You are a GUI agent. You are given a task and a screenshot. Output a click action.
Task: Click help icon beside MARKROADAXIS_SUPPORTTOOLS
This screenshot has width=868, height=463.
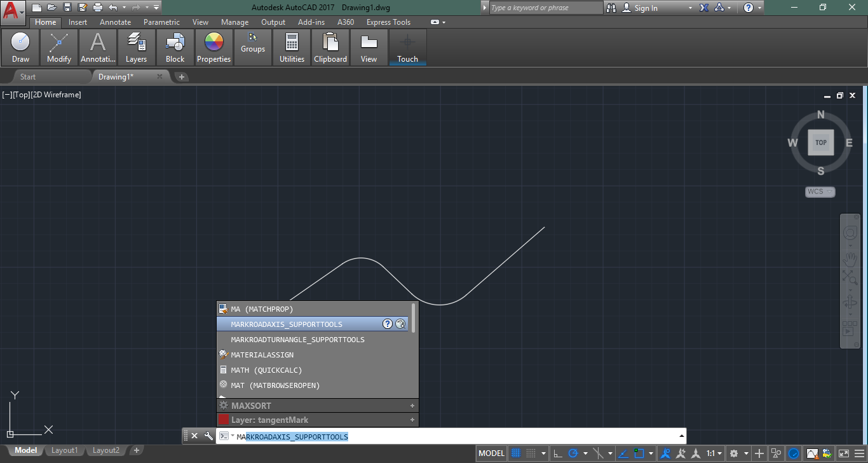(387, 324)
